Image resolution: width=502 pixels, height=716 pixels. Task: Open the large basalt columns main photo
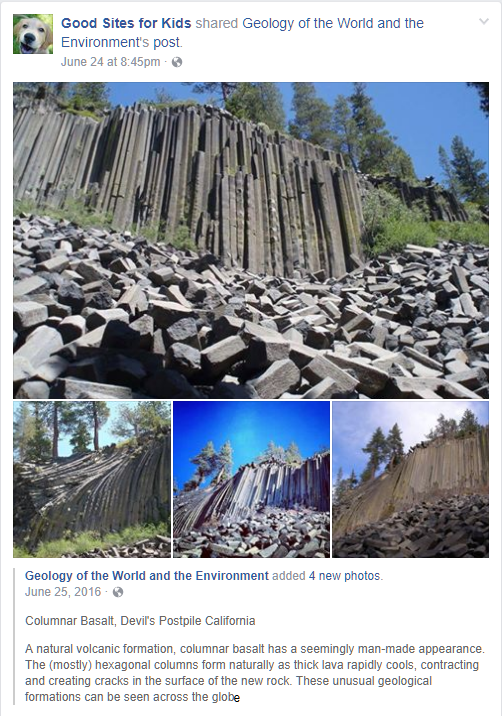click(251, 240)
